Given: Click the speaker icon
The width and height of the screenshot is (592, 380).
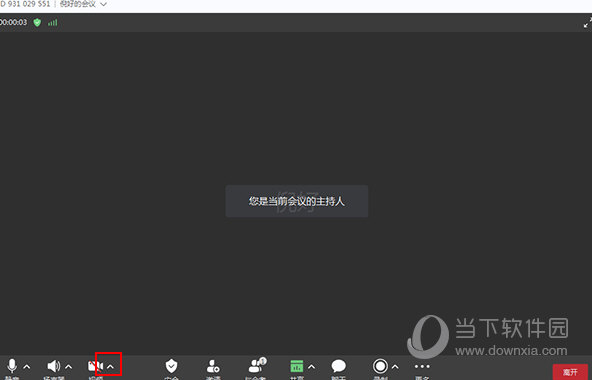Looking at the screenshot, I should click(x=53, y=368).
